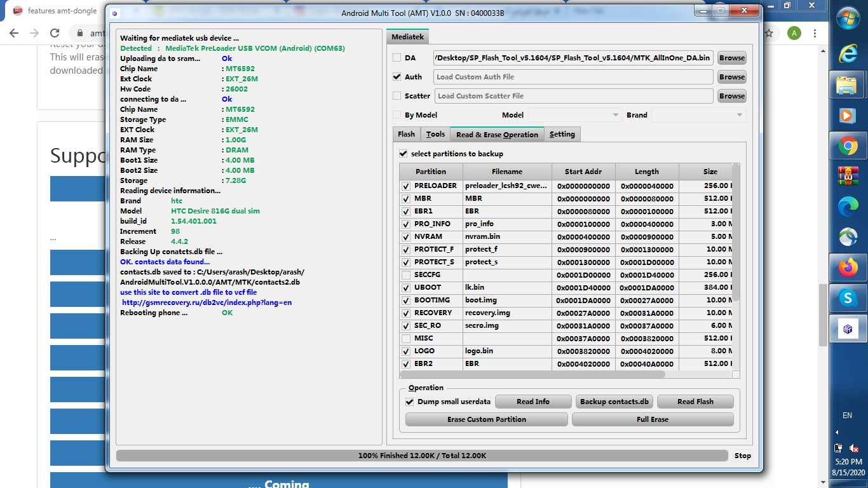868x488 pixels.
Task: Open Skype from the taskbar
Action: point(848,298)
